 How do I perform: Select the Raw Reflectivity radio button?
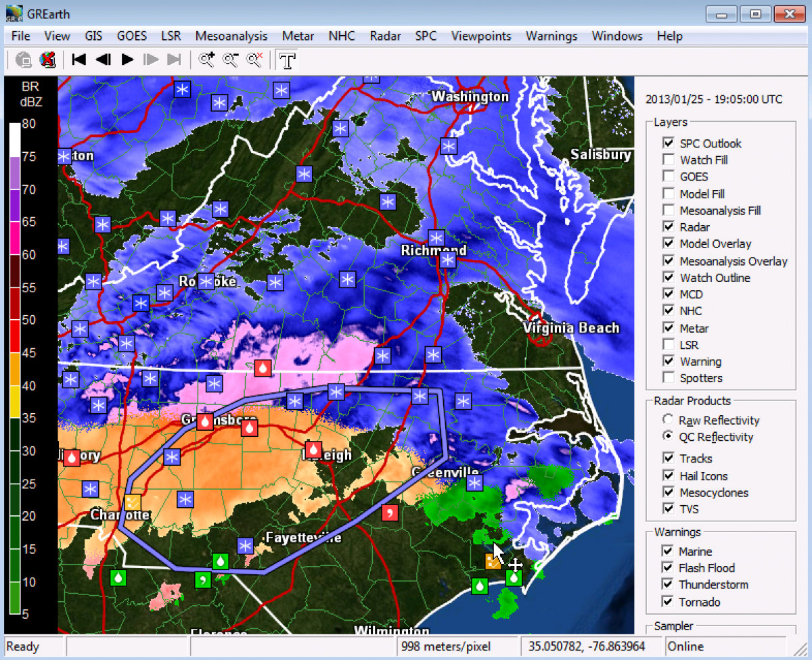(669, 420)
